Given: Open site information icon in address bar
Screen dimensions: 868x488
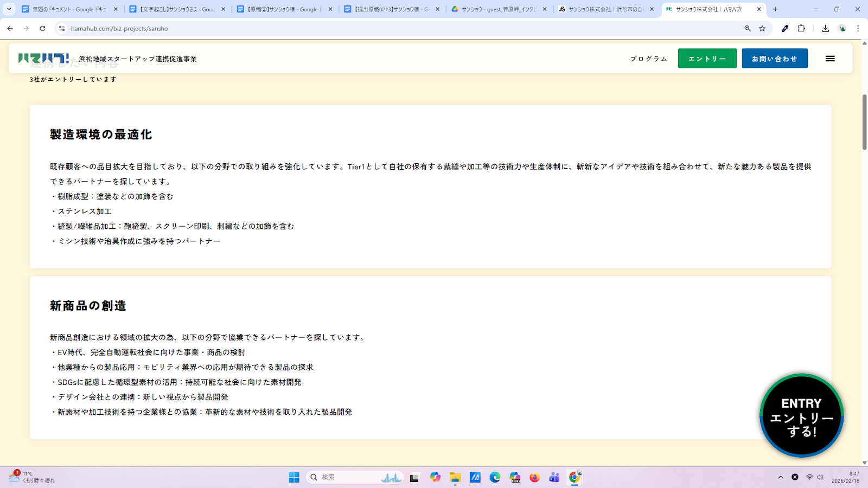Looking at the screenshot, I should pyautogui.click(x=62, y=28).
